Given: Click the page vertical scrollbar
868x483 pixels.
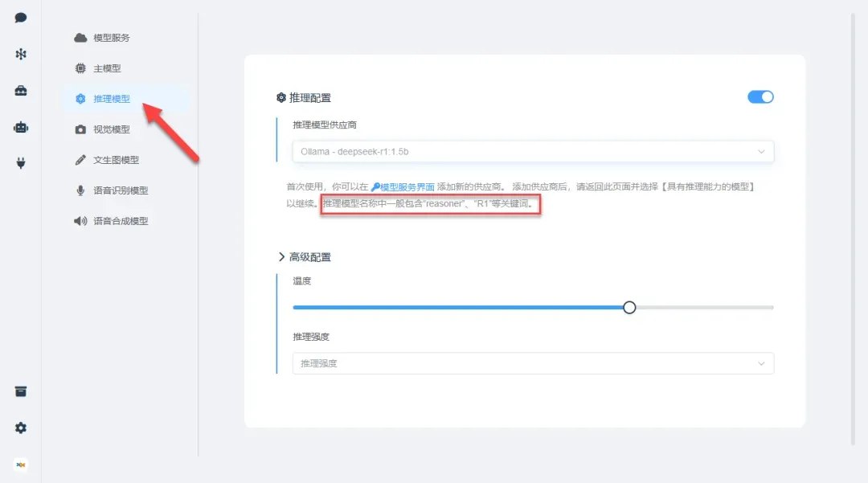Looking at the screenshot, I should (853, 230).
